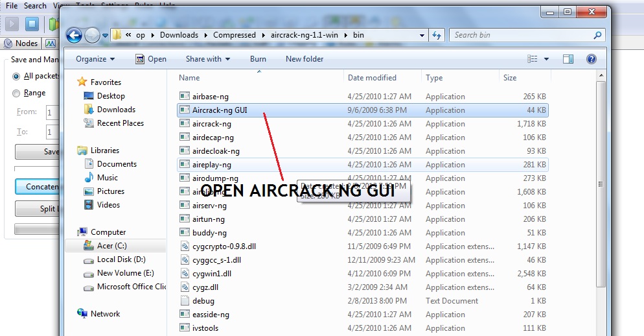Open address bar history dropdown
Image resolution: width=644 pixels, height=336 pixels.
coord(422,36)
